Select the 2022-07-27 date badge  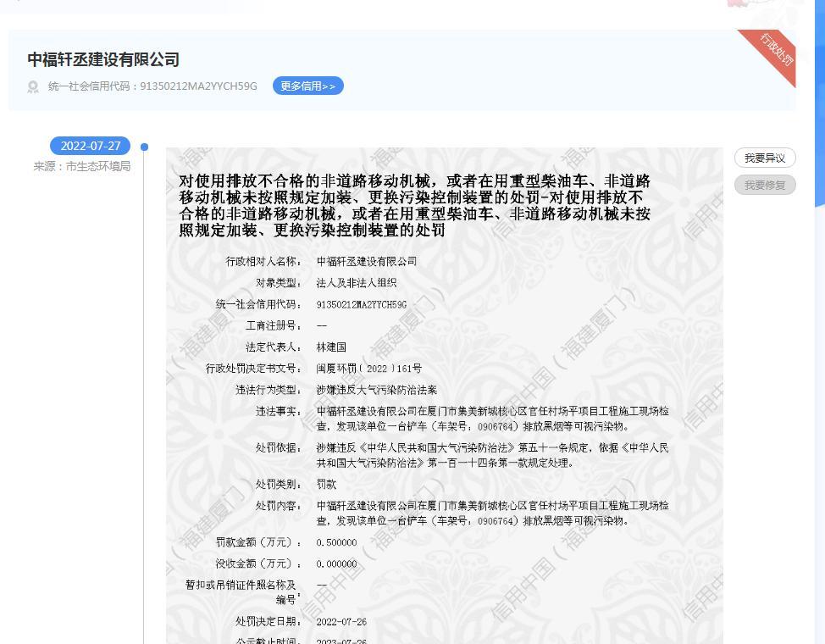[x=90, y=146]
